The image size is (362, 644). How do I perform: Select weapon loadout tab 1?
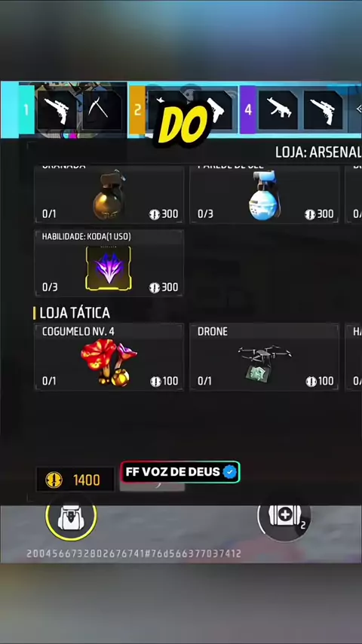(x=26, y=110)
